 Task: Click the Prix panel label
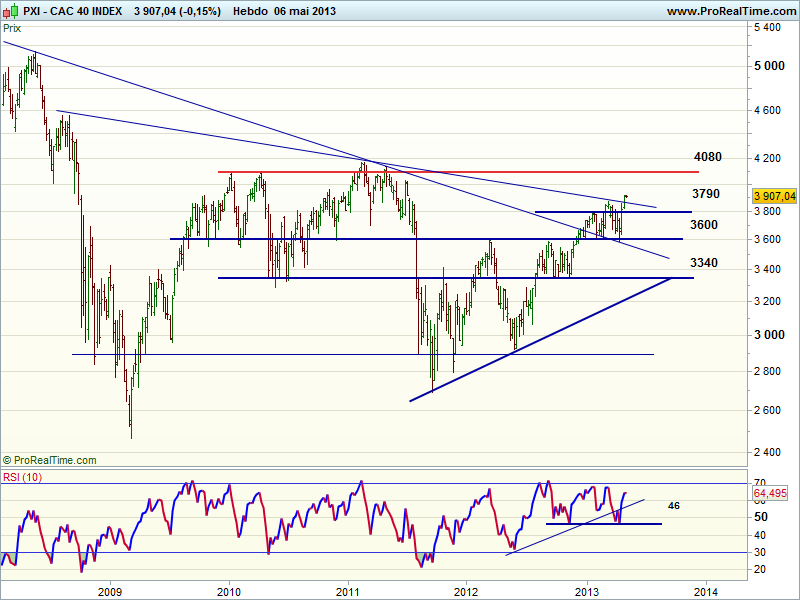(12, 29)
